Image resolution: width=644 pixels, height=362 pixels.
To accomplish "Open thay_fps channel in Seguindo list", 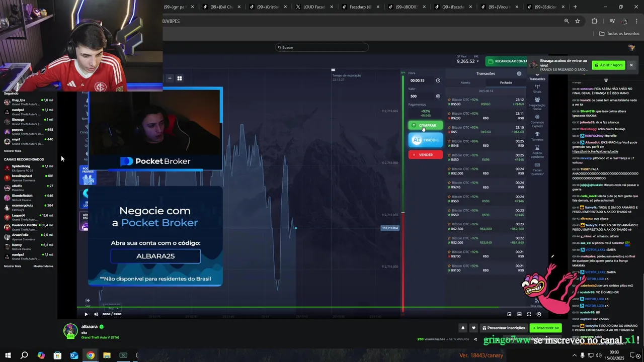I will point(29,102).
